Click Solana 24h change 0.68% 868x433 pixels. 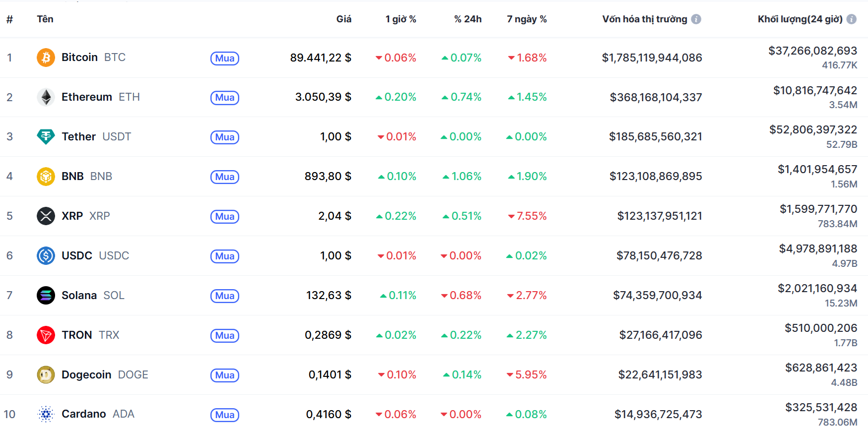461,295
